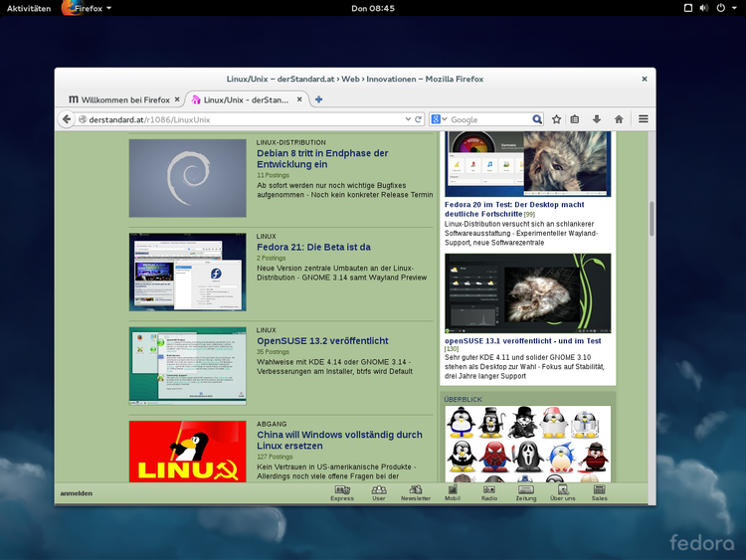Click the anmelden login link
Screen dimensions: 746x560
pyautogui.click(x=76, y=493)
